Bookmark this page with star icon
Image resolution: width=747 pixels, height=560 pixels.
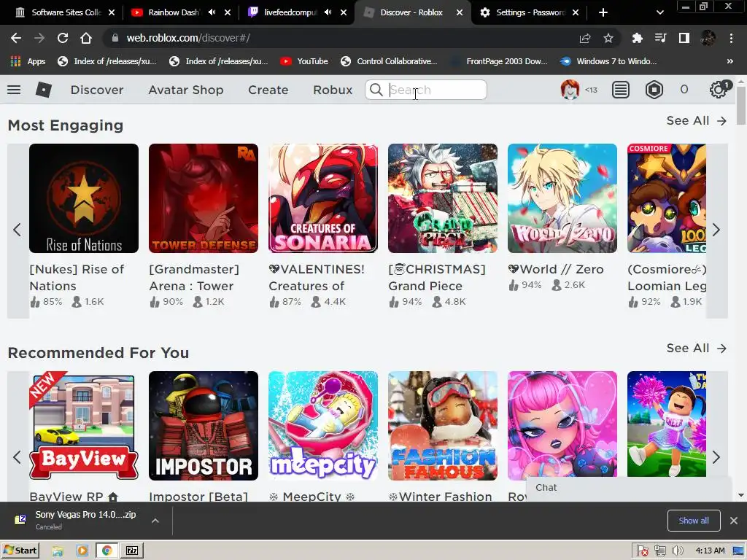point(608,38)
